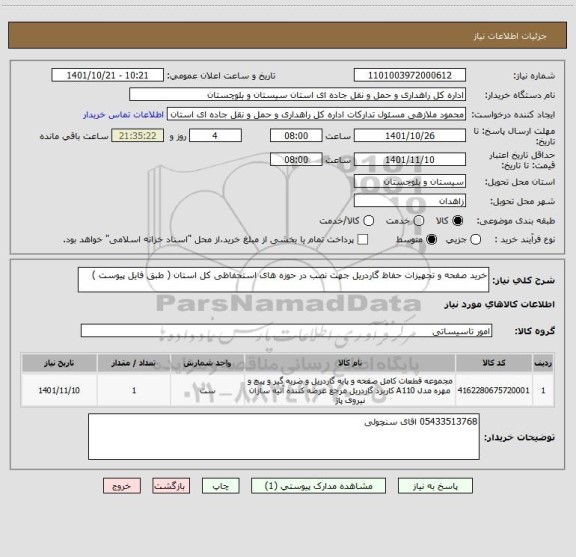Click the نام کالا column header
The width and height of the screenshot is (576, 557).
coord(350,363)
